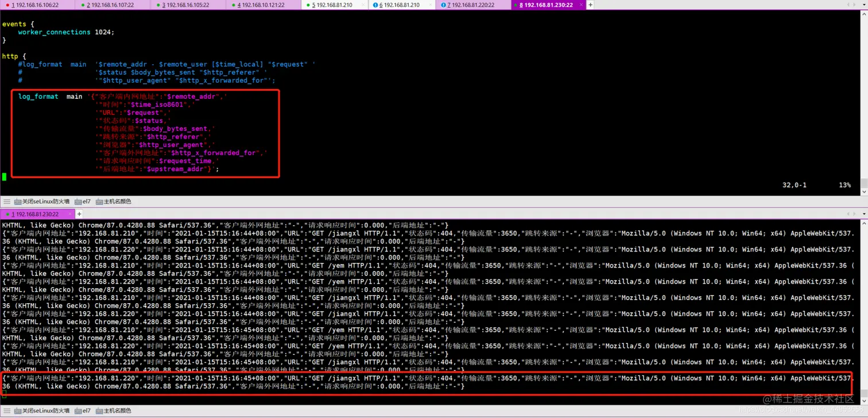868x418 pixels.
Task: Click the $request_time line
Action: [157, 161]
